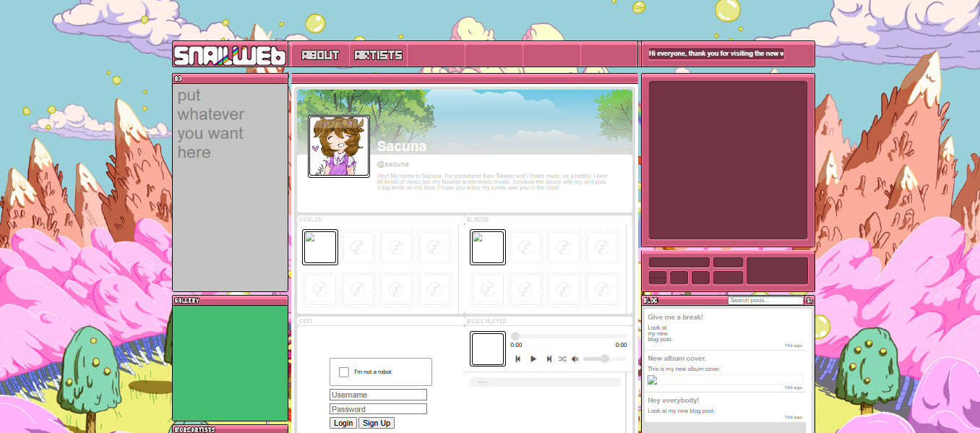This screenshot has height=433, width=980.
Task: Skip to the previous track
Action: (517, 359)
